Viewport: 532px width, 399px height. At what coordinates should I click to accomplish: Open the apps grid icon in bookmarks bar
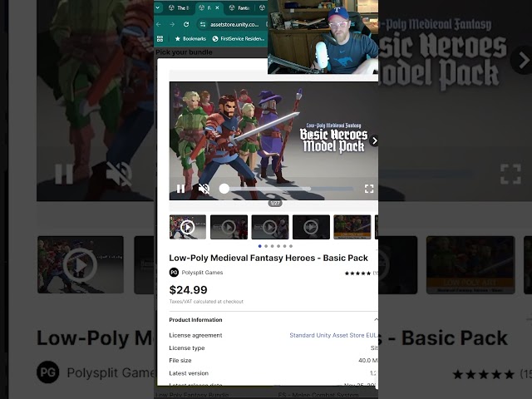pyautogui.click(x=160, y=39)
